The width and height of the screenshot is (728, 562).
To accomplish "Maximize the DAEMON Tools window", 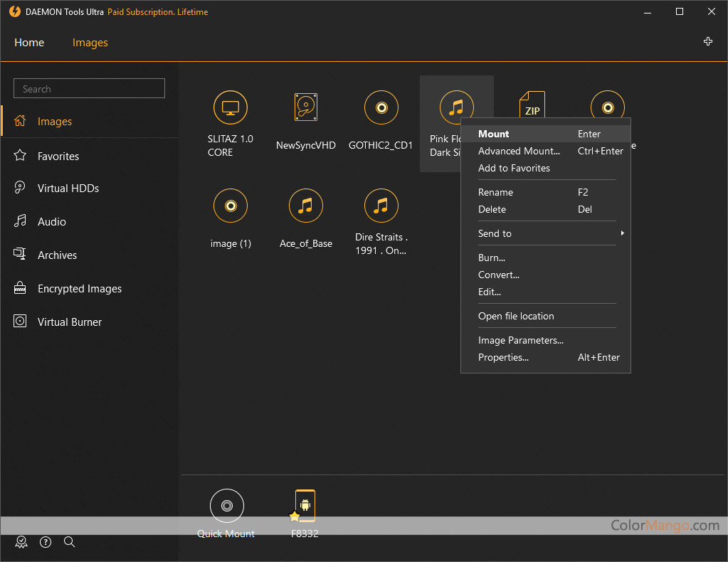I will pyautogui.click(x=679, y=11).
